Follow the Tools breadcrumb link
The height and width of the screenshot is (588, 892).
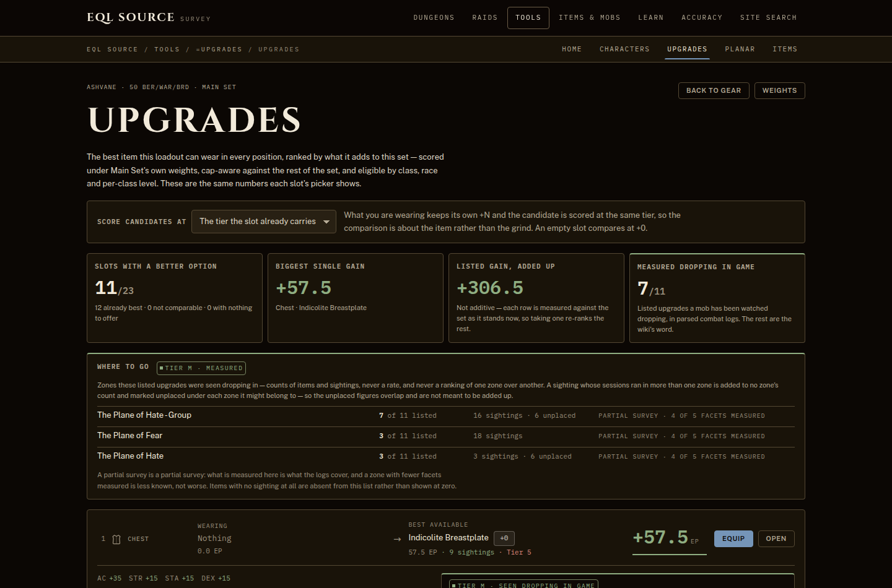point(167,50)
